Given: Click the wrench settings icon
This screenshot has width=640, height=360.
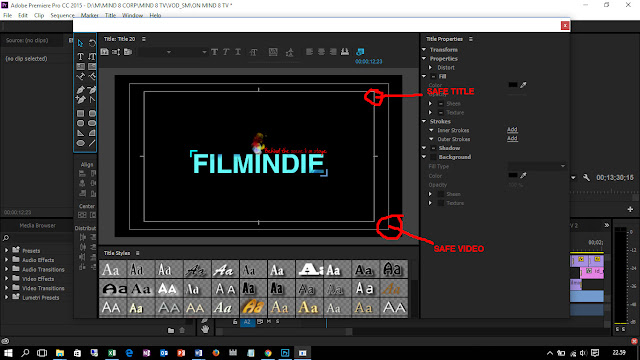Looking at the screenshot, I should click(x=586, y=178).
